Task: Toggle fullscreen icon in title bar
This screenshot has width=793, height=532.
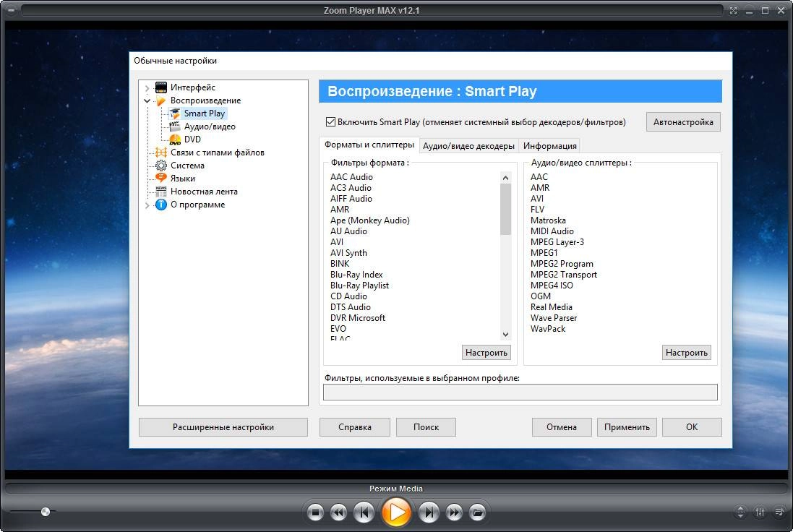Action: 733,10
